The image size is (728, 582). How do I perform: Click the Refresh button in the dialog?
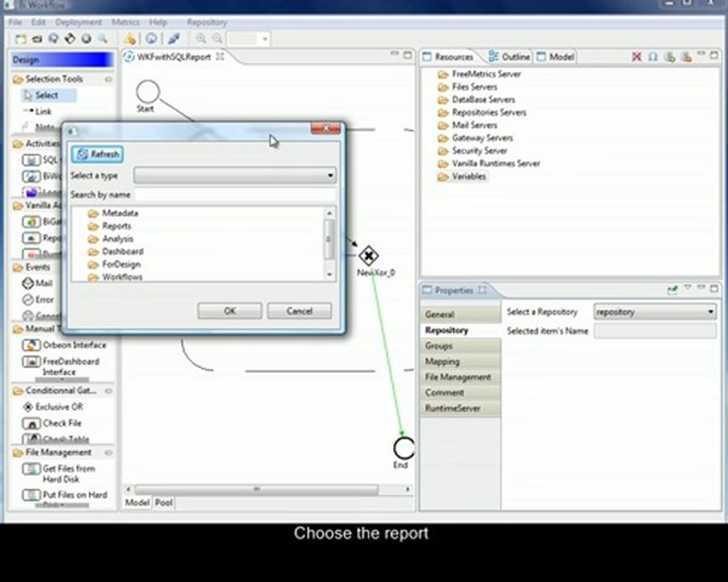coord(98,154)
